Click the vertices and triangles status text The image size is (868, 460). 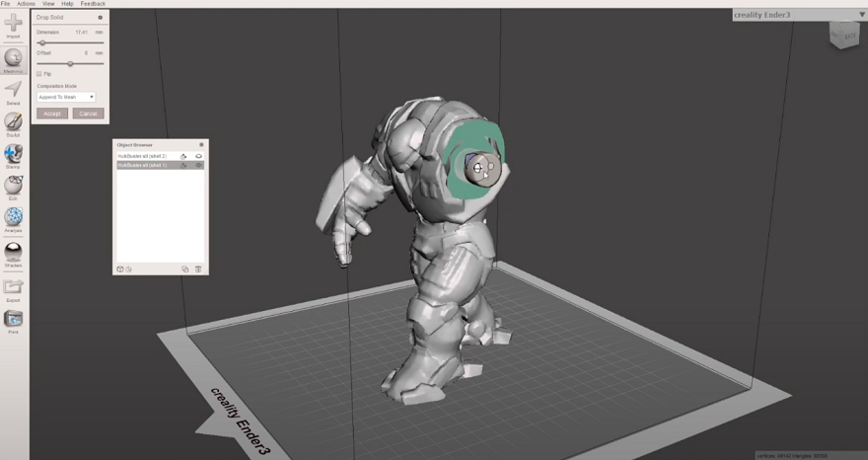pos(792,456)
